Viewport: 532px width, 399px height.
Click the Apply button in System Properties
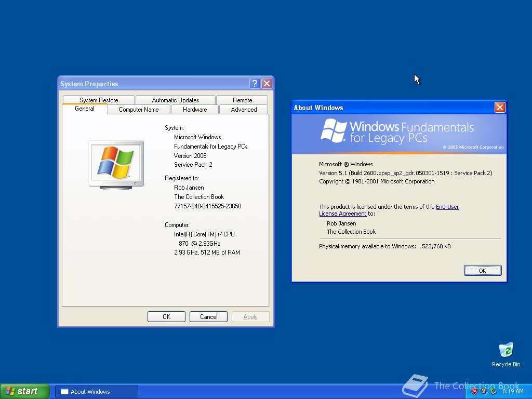(x=250, y=316)
